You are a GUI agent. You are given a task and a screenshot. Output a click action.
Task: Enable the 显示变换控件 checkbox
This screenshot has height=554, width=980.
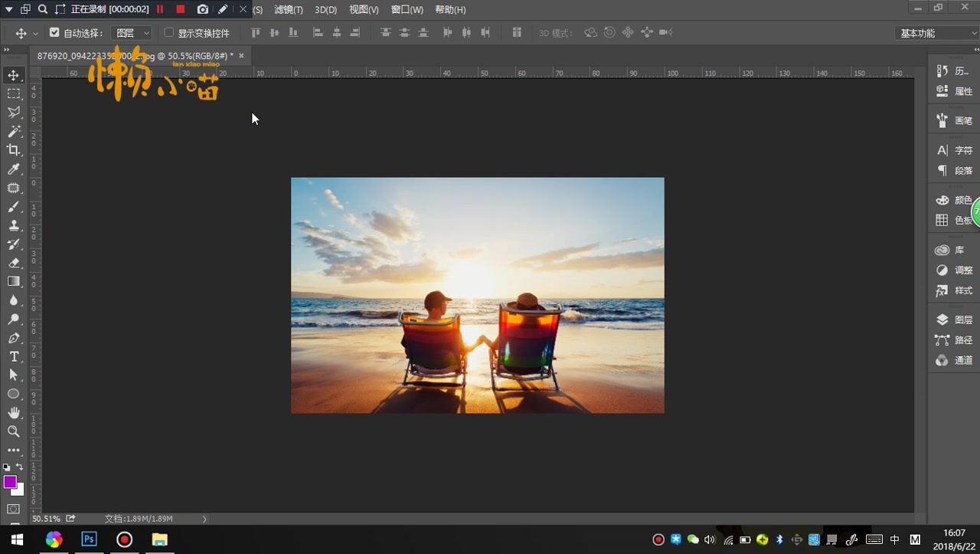point(169,33)
